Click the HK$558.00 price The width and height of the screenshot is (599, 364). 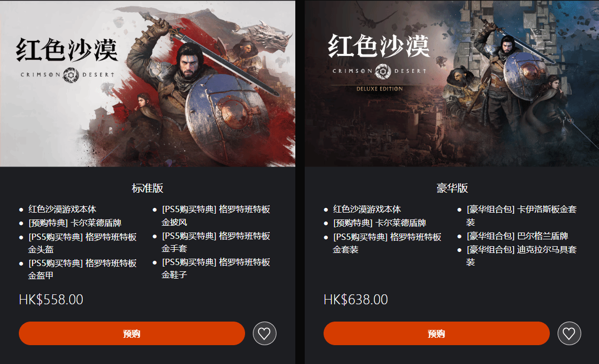click(x=51, y=300)
